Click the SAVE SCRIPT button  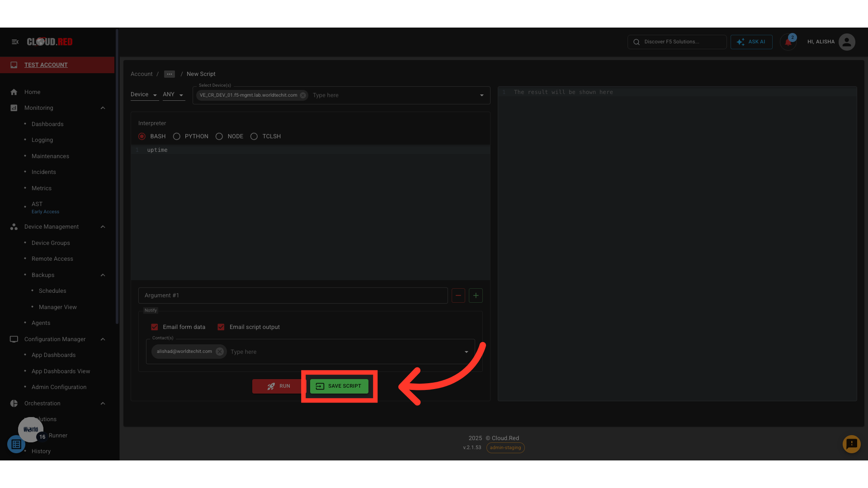pos(339,386)
